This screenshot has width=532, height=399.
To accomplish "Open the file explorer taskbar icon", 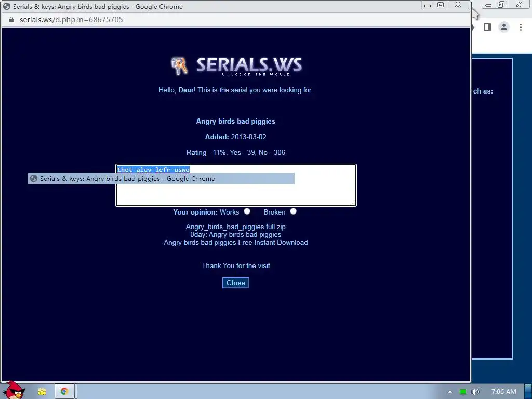I will point(42,392).
